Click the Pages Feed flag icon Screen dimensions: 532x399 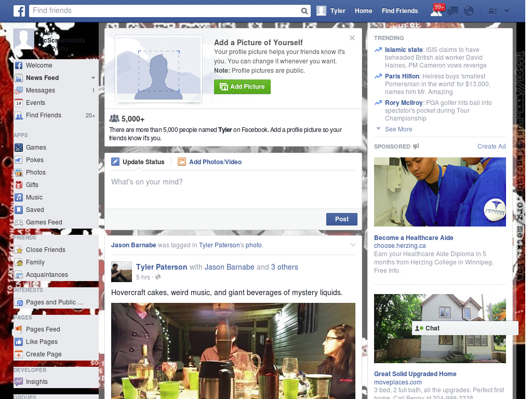click(19, 329)
